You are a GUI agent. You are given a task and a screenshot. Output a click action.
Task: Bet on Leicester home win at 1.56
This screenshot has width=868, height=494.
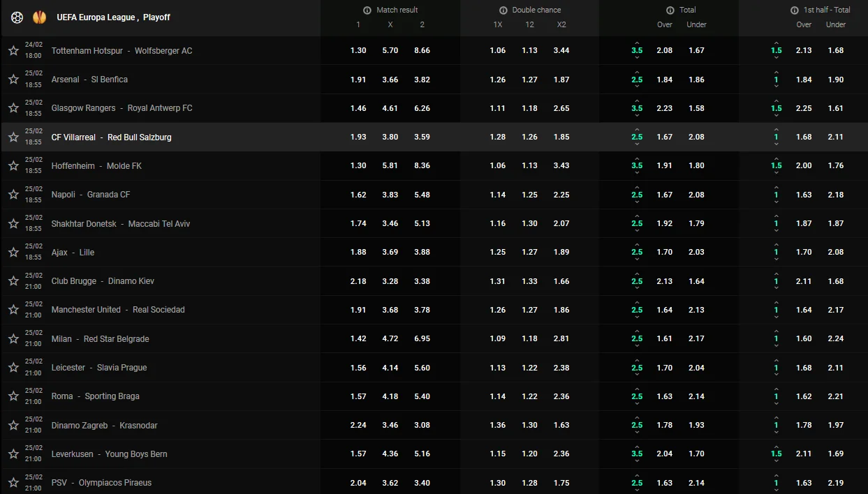(x=358, y=368)
